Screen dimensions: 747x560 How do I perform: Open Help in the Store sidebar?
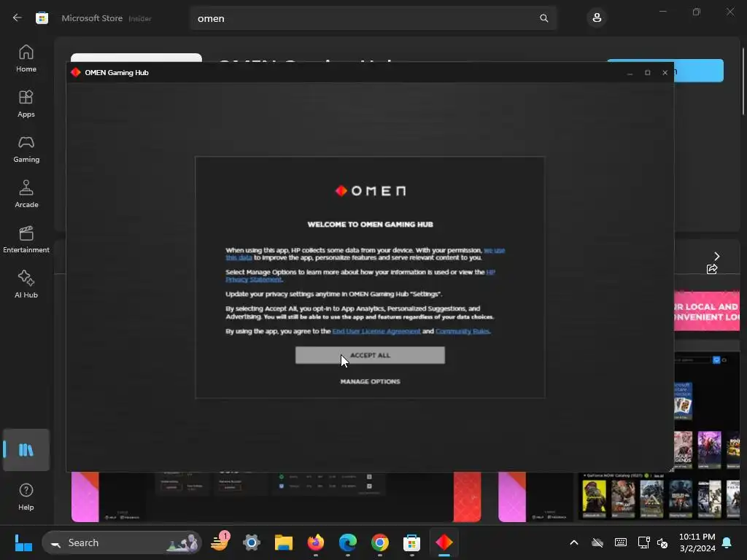(x=26, y=497)
